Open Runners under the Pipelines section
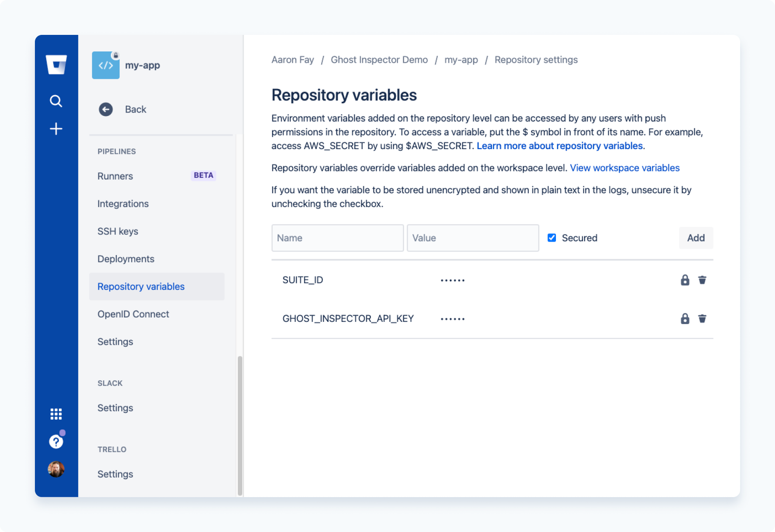The width and height of the screenshot is (775, 532). pos(115,176)
